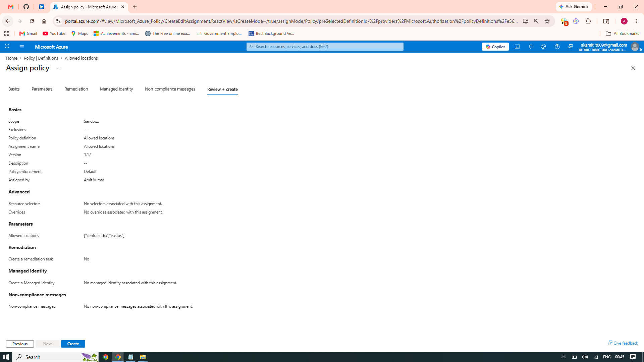Open the GitHub pinned tab
Viewport: 644px width, 362px height.
[26, 7]
